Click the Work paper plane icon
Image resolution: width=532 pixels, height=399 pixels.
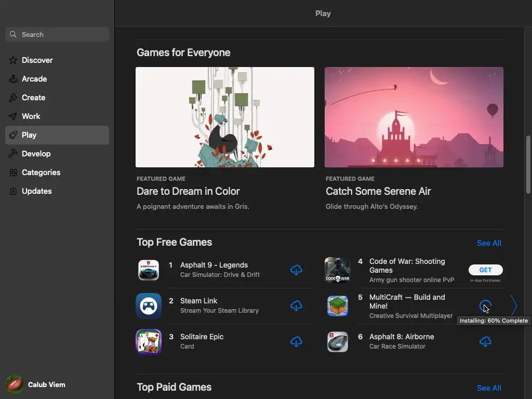[x=13, y=116]
